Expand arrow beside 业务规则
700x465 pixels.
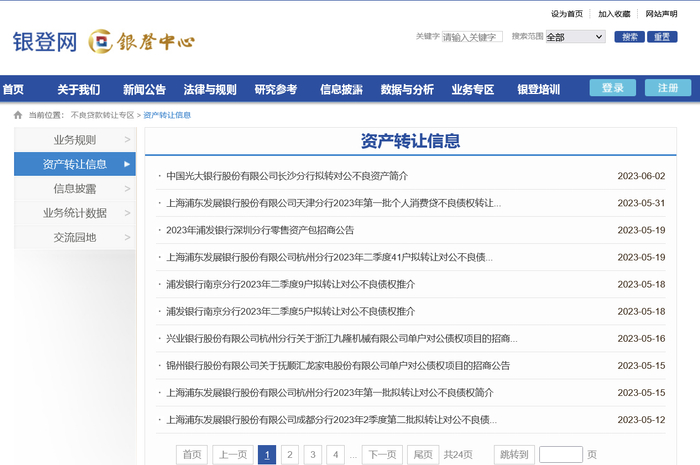(127, 140)
